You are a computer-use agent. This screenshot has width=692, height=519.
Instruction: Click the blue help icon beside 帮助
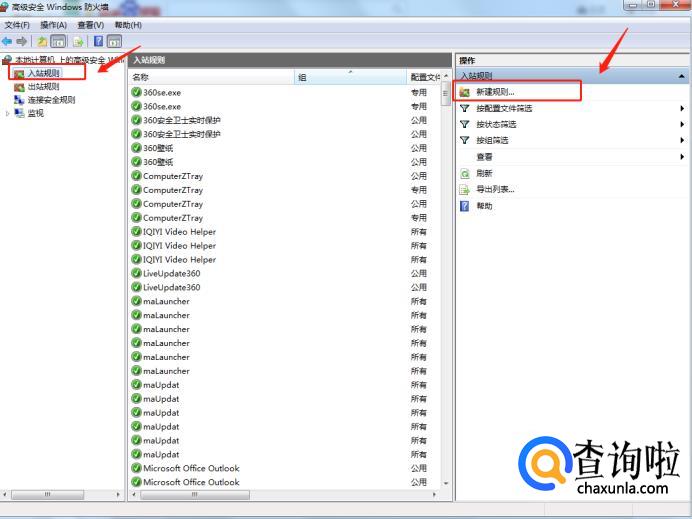[x=465, y=206]
